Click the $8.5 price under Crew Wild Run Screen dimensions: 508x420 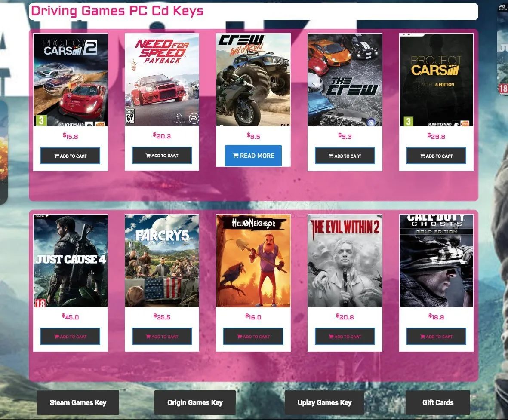tap(253, 136)
